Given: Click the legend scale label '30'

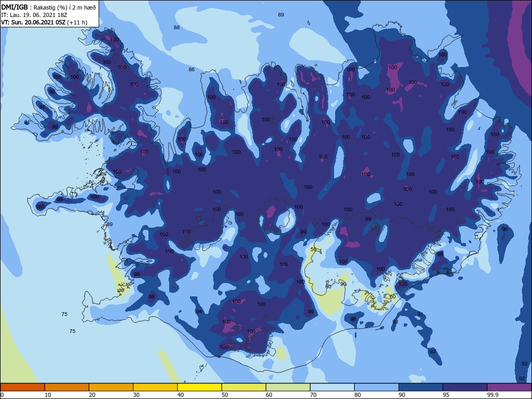Looking at the screenshot, I should click(x=136, y=395).
